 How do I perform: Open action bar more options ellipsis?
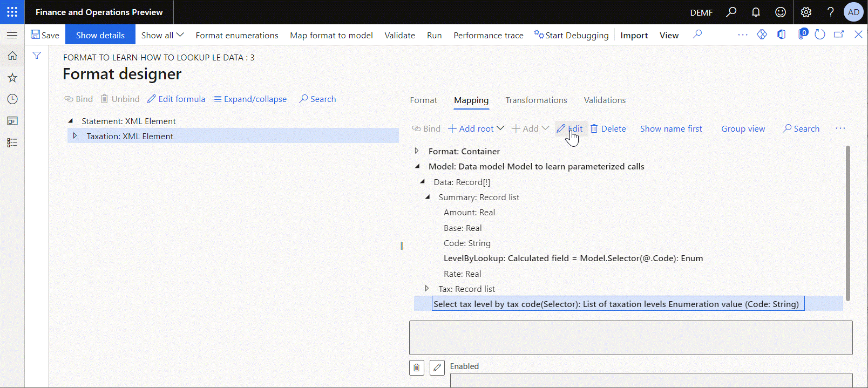click(x=743, y=35)
